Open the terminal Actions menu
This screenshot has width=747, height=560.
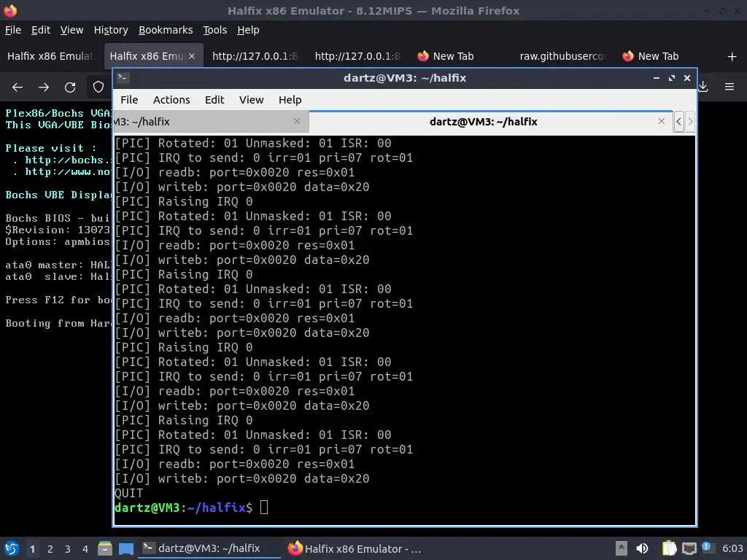click(x=171, y=100)
